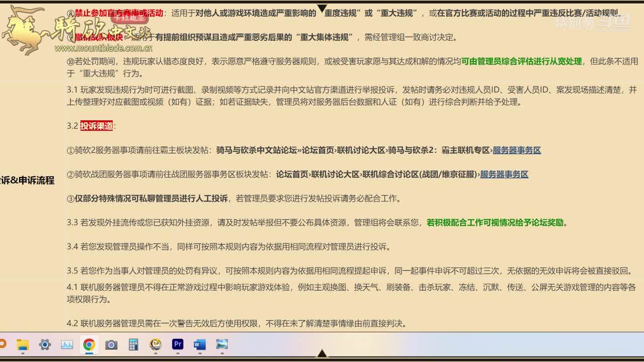Open the system monitor taskbar icon
The height and width of the screenshot is (362, 644).
click(67, 344)
